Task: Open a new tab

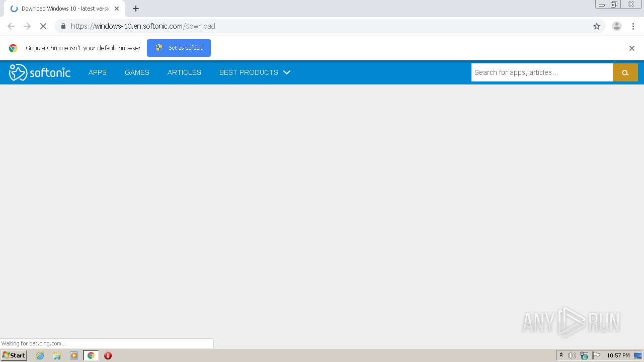Action: tap(136, 9)
